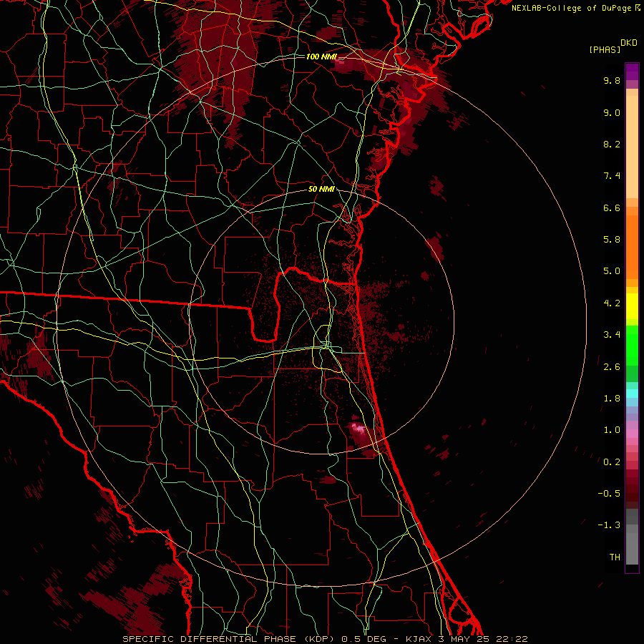Click the 6.6 legend value
Viewport: 644px width, 644px height.
click(612, 208)
